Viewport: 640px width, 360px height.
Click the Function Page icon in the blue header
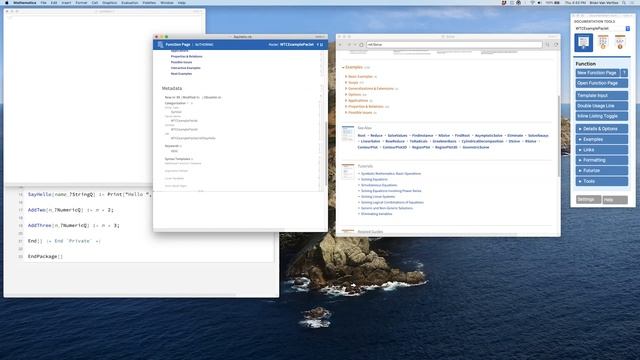160,44
